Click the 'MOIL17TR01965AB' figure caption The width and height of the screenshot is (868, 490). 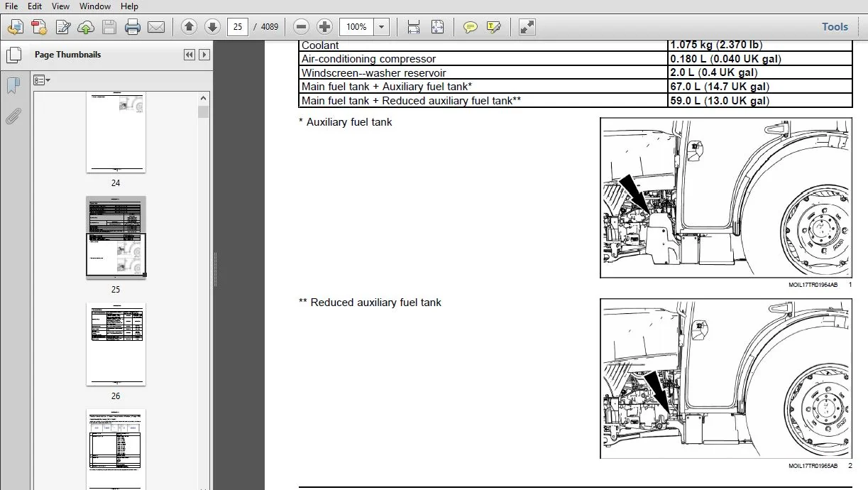coord(813,466)
